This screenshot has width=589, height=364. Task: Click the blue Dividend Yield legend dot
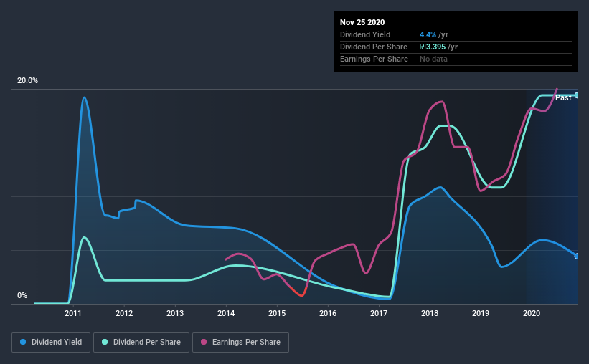click(x=23, y=342)
